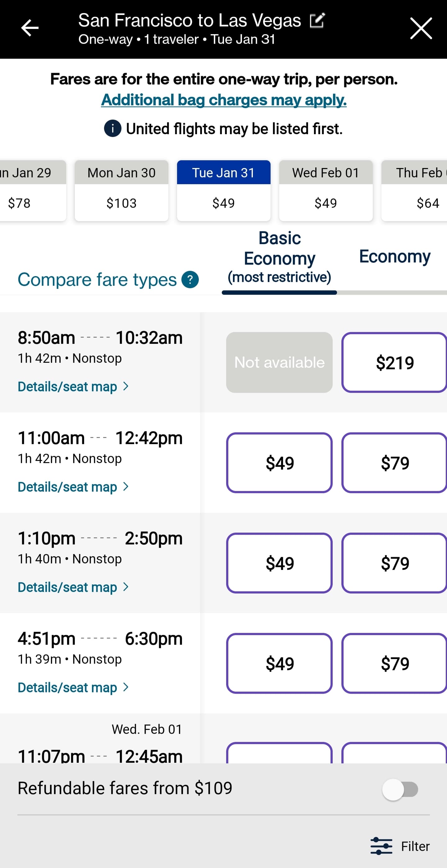Open Additional bag charges may apply link
Image resolution: width=447 pixels, height=868 pixels.
click(224, 100)
